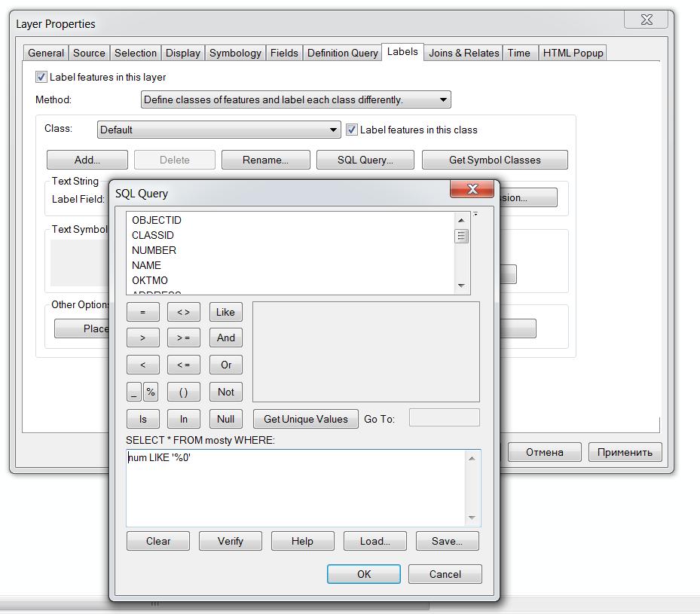This screenshot has width=700, height=614.
Task: Click Отмена in Layer Properties
Action: 545,452
